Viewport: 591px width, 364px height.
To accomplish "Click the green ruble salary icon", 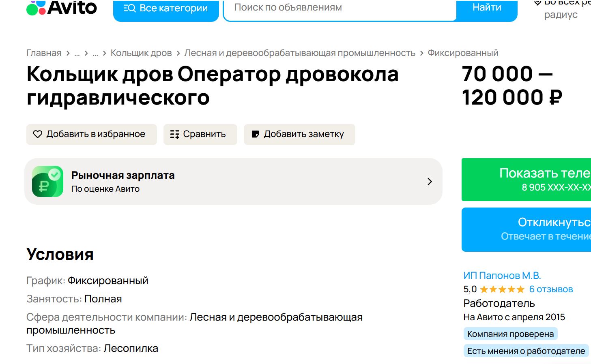I will (47, 181).
